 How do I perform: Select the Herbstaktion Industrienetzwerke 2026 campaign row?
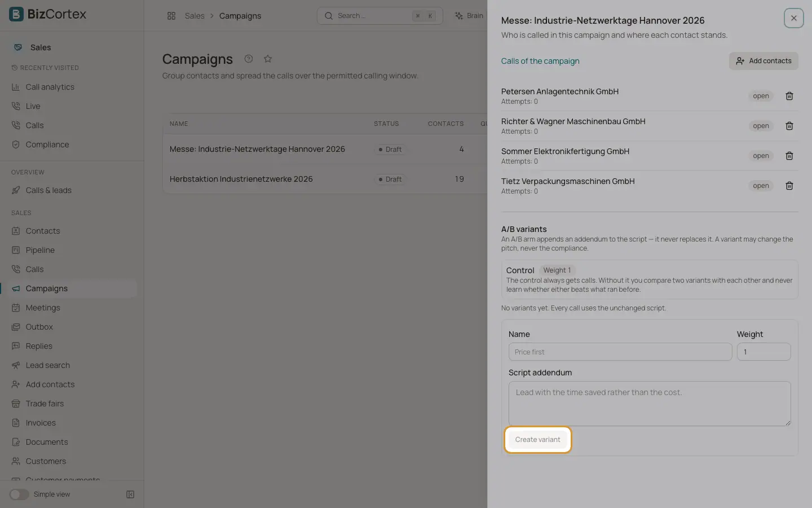tap(325, 179)
